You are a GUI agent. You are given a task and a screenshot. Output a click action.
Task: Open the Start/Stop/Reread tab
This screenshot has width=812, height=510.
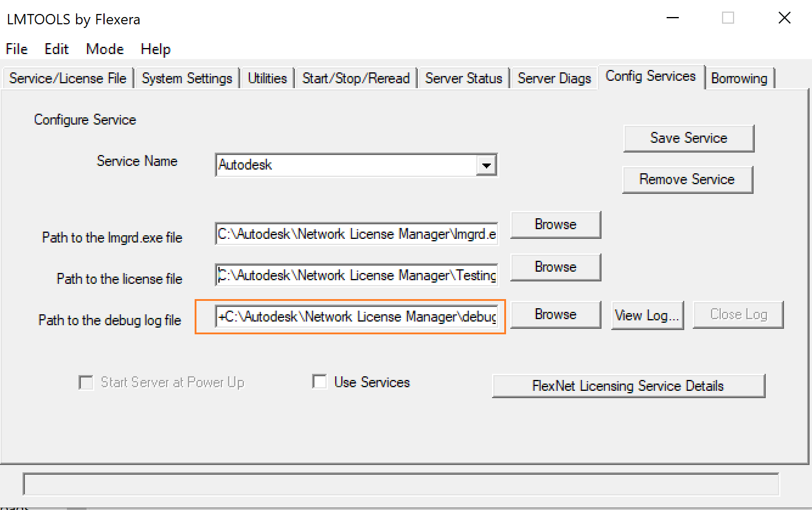pos(356,78)
